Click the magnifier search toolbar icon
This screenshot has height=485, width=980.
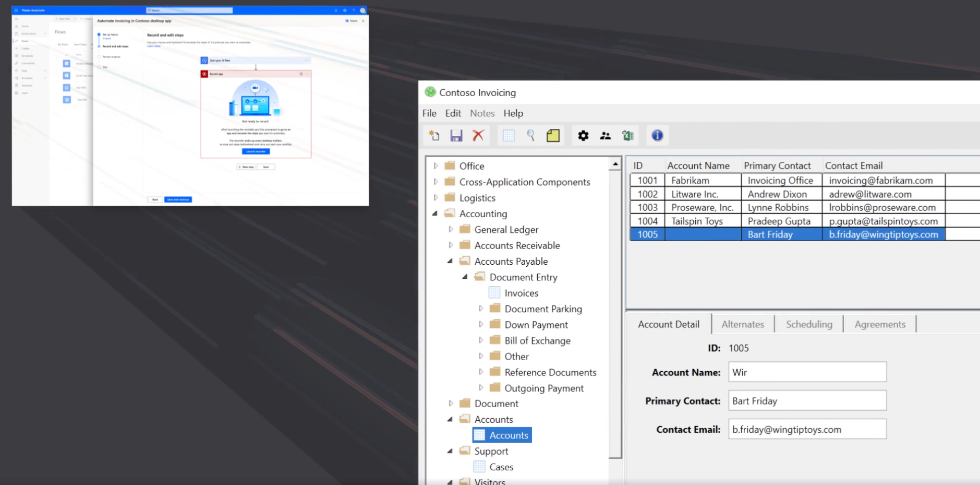(x=530, y=136)
